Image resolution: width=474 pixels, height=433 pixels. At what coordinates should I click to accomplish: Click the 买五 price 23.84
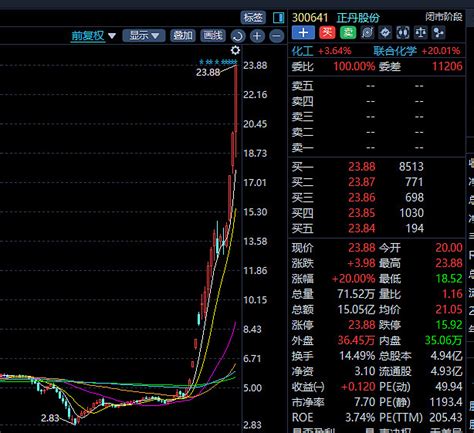tap(362, 228)
